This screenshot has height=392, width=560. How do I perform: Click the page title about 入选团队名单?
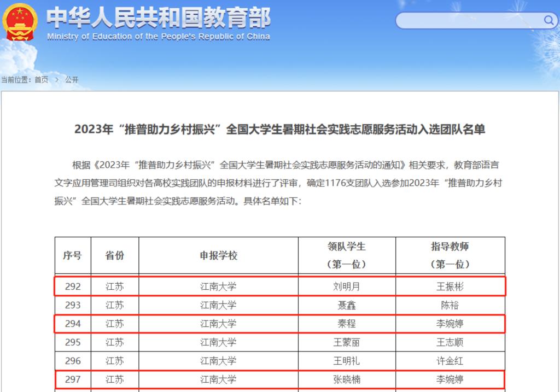(x=279, y=130)
